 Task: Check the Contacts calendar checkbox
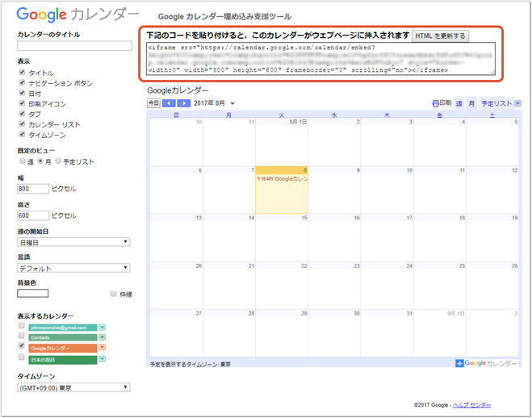22,336
